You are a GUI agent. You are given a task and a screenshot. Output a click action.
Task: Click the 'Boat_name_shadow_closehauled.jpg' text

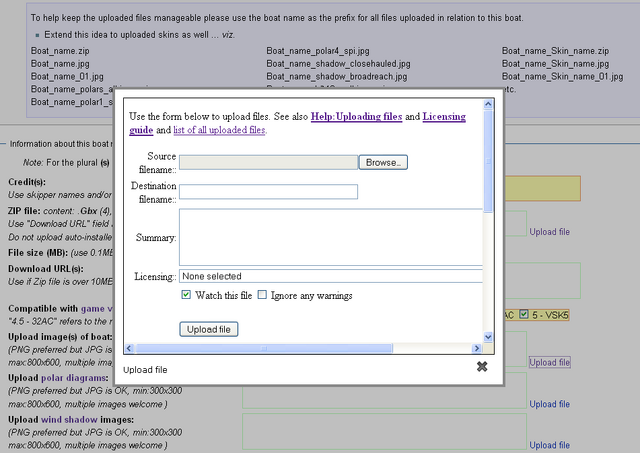338,64
